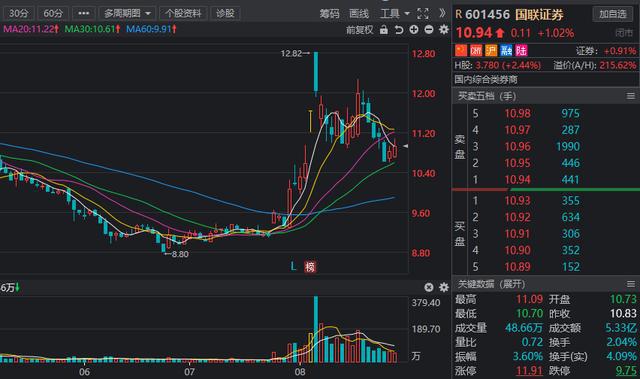Screen dimensions: 640x379
Task: Expand the 关键数据 (展开) section
Action: click(x=491, y=284)
